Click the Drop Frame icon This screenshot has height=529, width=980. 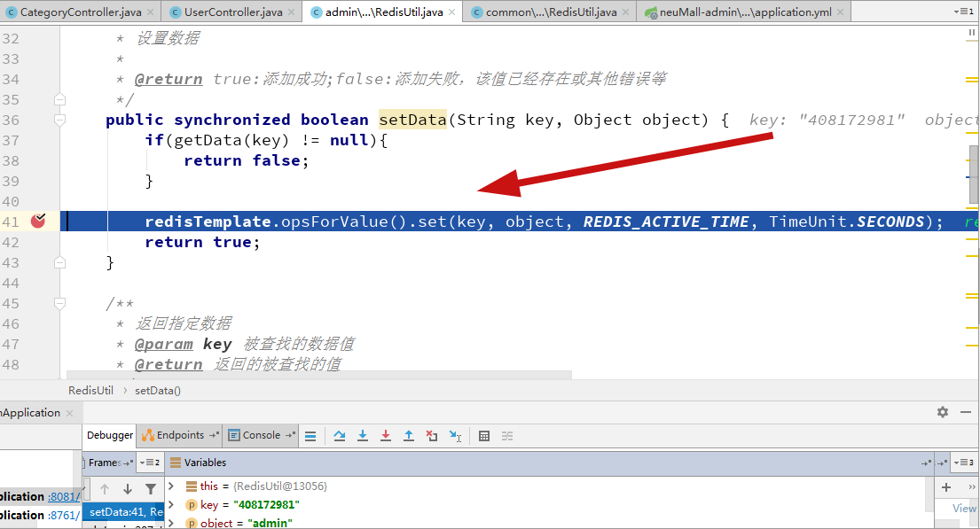[432, 436]
